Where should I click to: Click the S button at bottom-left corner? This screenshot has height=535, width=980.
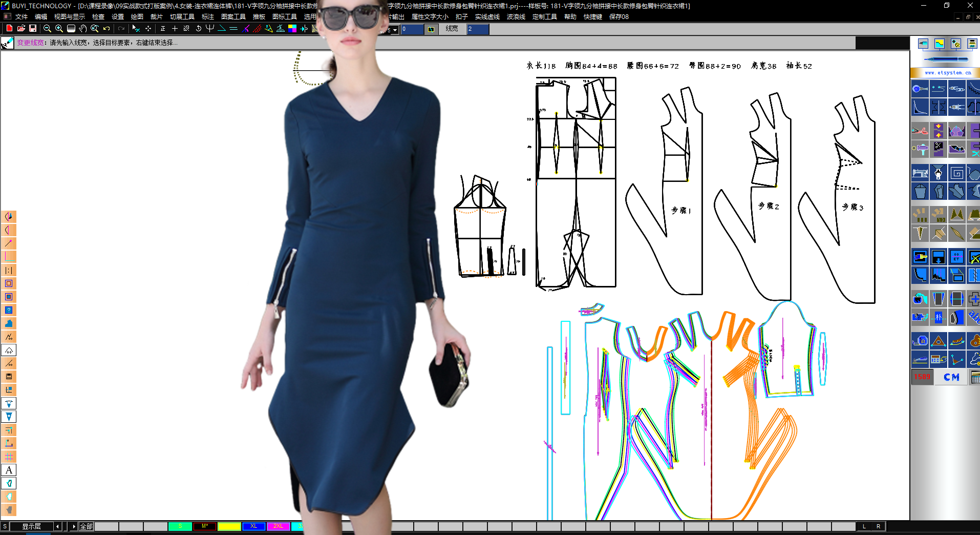click(x=5, y=526)
